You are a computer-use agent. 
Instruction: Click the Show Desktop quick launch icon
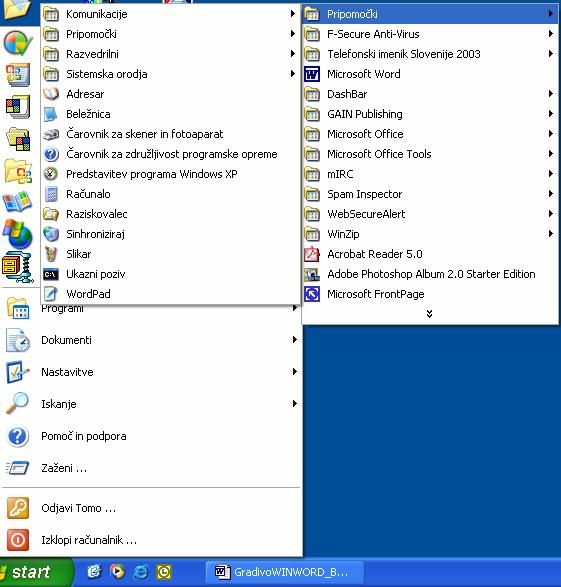94,572
